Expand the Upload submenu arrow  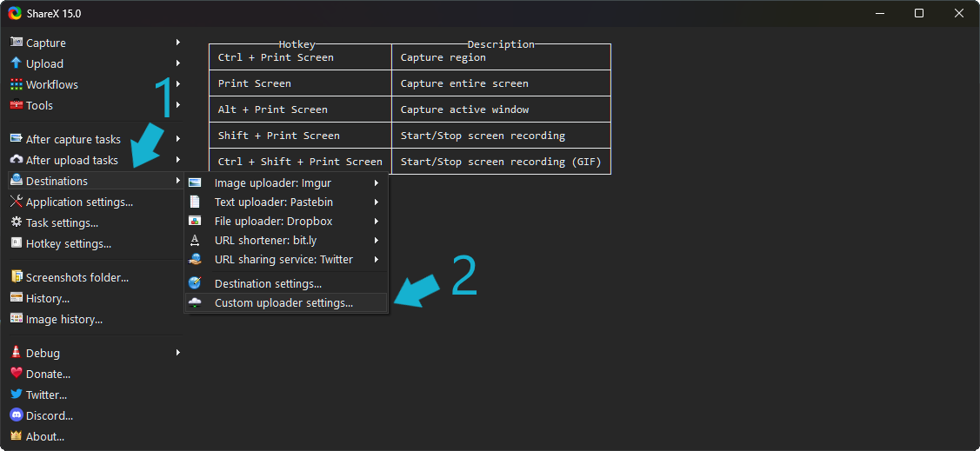(178, 63)
